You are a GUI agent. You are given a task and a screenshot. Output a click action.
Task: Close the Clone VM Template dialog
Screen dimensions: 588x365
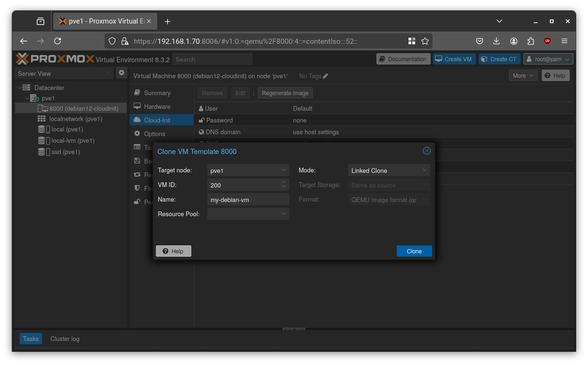(x=426, y=150)
